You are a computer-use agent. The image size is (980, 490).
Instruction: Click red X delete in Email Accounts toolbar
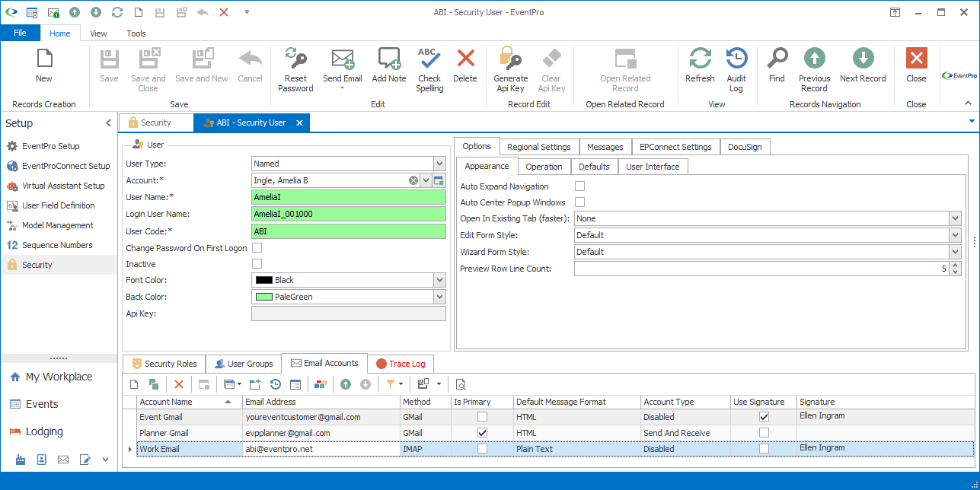[x=179, y=384]
